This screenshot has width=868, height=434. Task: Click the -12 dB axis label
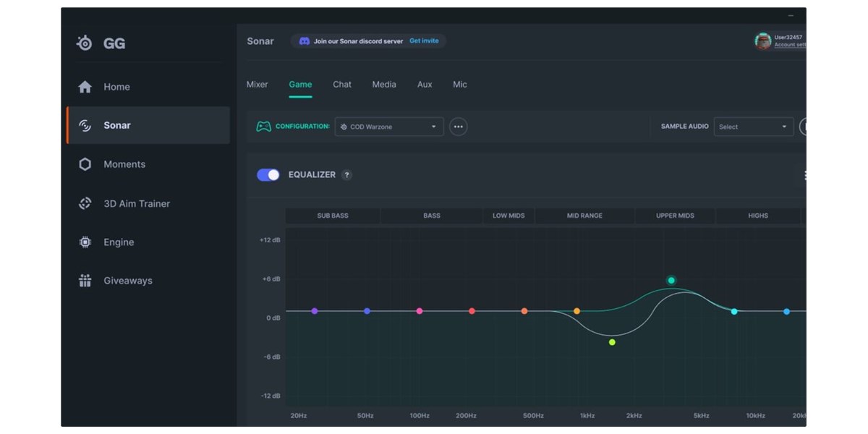click(271, 396)
